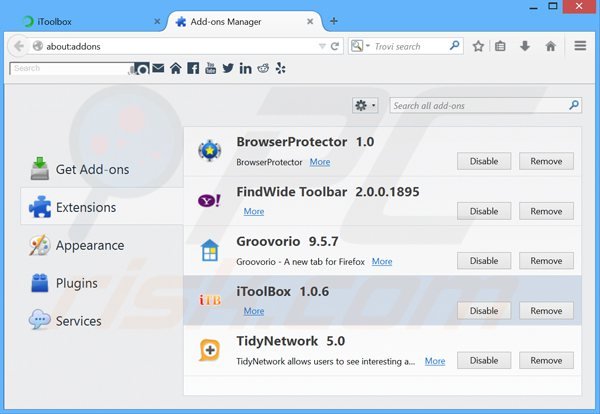Image resolution: width=600 pixels, height=414 pixels.
Task: Click the Reddit toolbar icon
Action: 263,68
